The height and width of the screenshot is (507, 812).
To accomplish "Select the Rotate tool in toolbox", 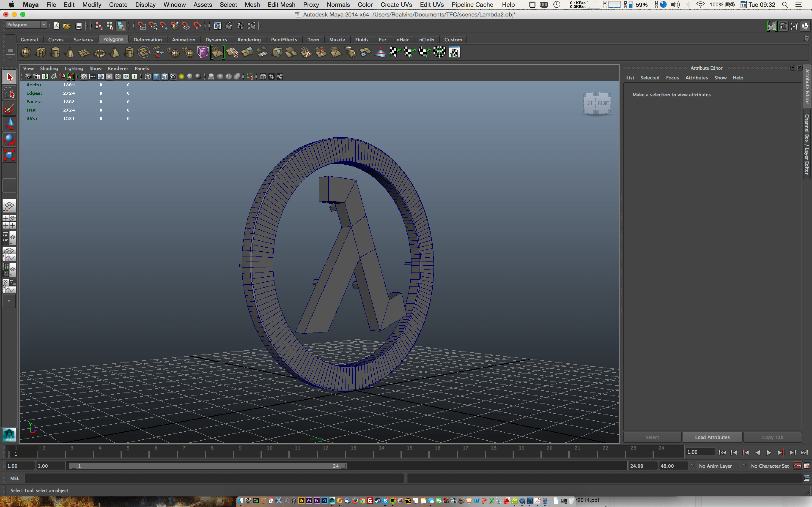I will 9,139.
